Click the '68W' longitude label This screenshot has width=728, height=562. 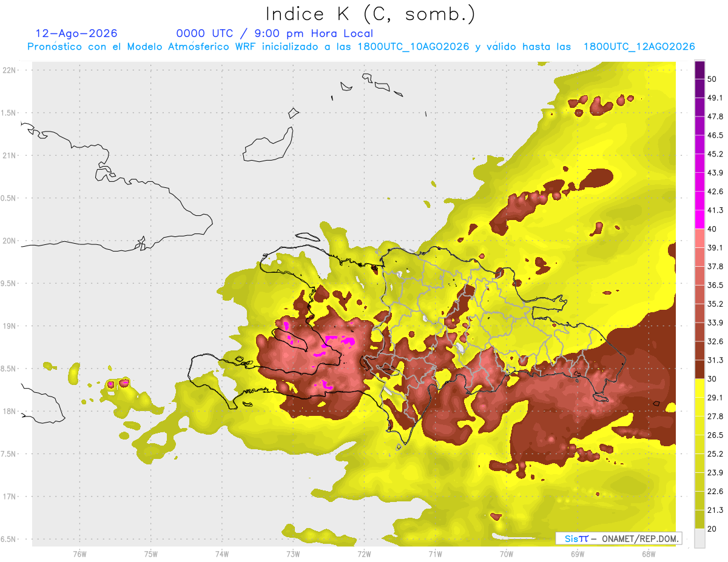point(648,554)
